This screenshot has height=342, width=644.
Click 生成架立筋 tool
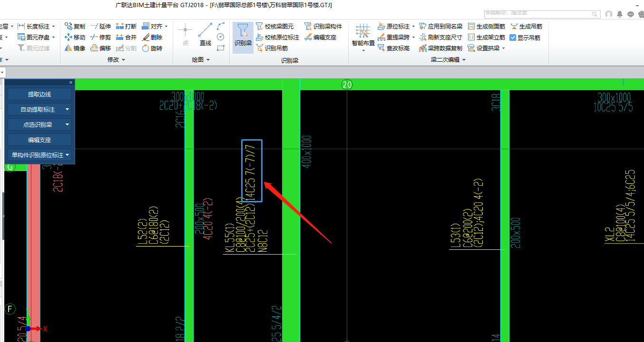tap(486, 37)
